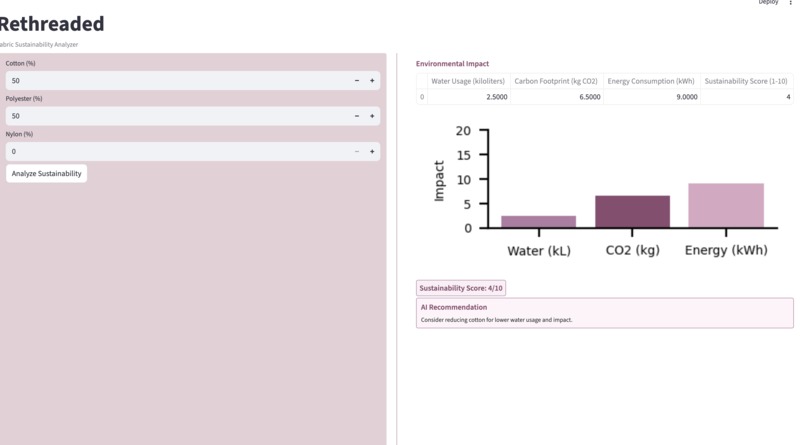Click the Water (kL) bar in chart
This screenshot has width=806, height=445.
click(x=539, y=221)
